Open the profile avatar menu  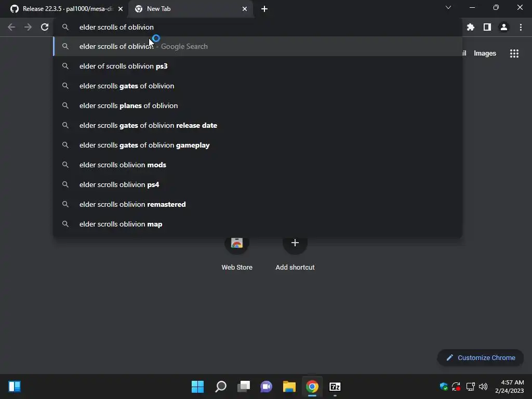(x=503, y=27)
